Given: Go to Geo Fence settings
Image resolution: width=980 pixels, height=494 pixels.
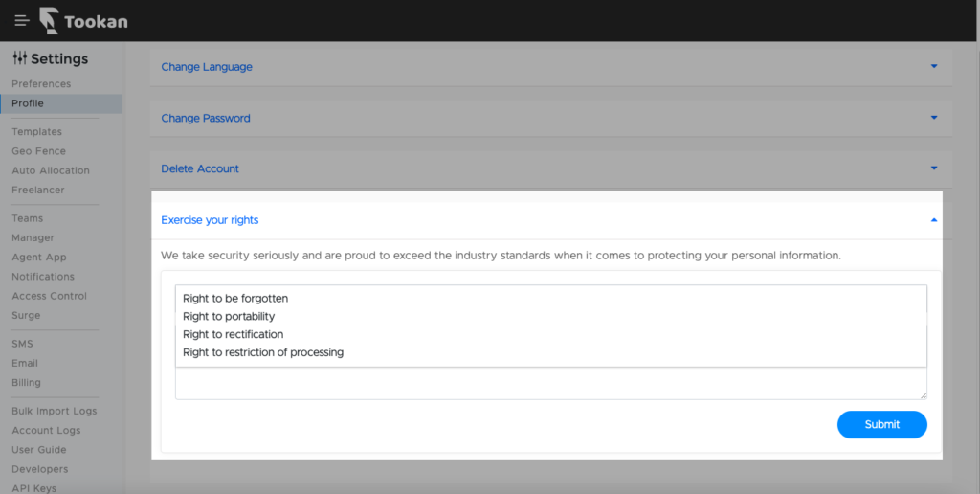Looking at the screenshot, I should coord(38,151).
